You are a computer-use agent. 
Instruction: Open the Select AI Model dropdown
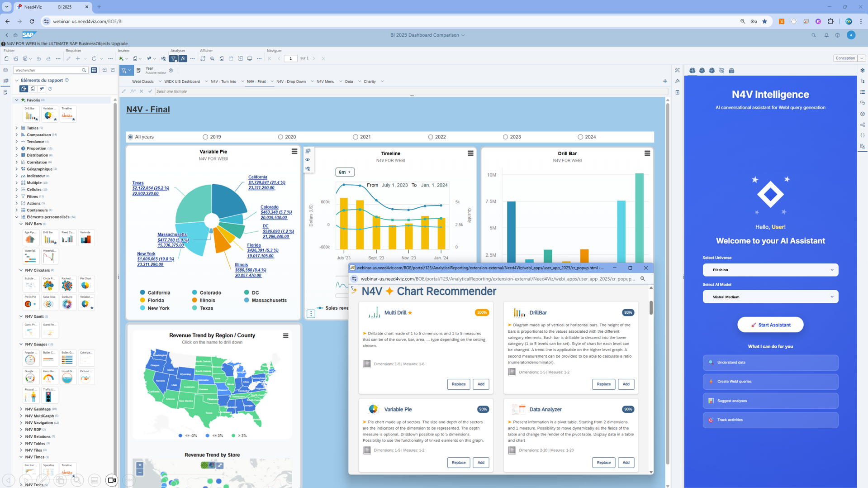point(770,297)
